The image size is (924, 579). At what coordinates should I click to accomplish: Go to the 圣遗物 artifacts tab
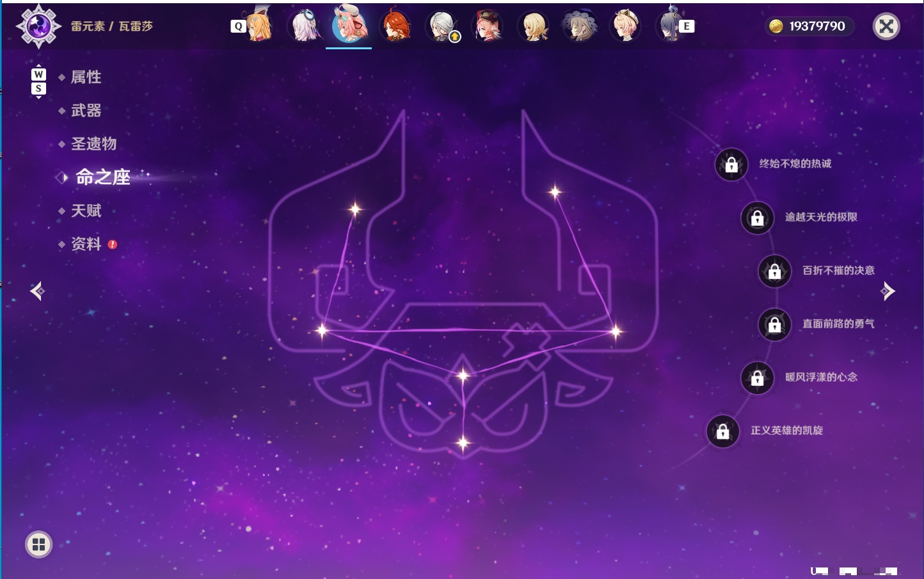(x=93, y=144)
